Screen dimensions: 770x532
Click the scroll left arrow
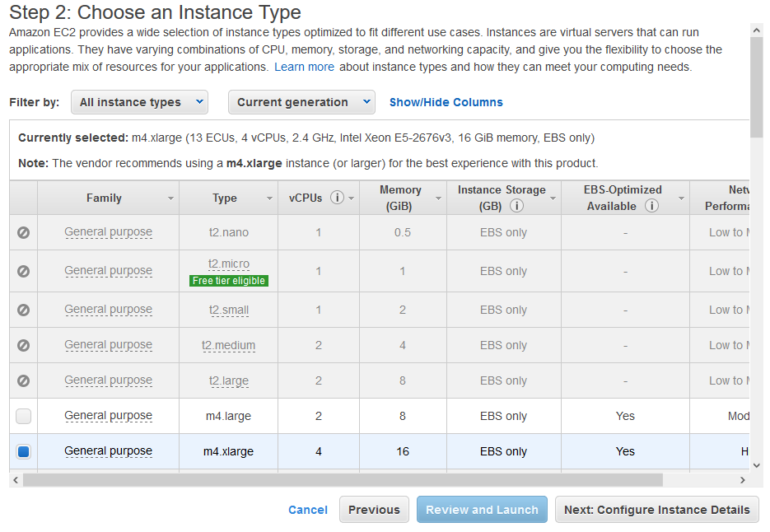pyautogui.click(x=16, y=480)
